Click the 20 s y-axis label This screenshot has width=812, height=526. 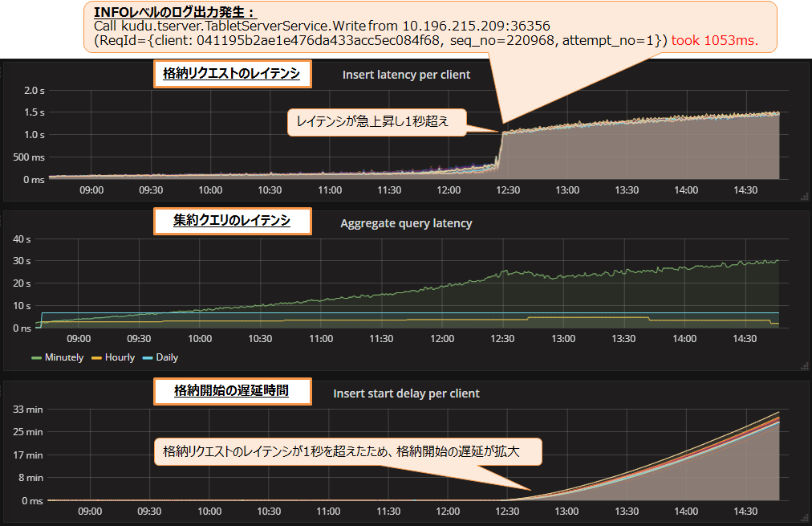point(22,283)
